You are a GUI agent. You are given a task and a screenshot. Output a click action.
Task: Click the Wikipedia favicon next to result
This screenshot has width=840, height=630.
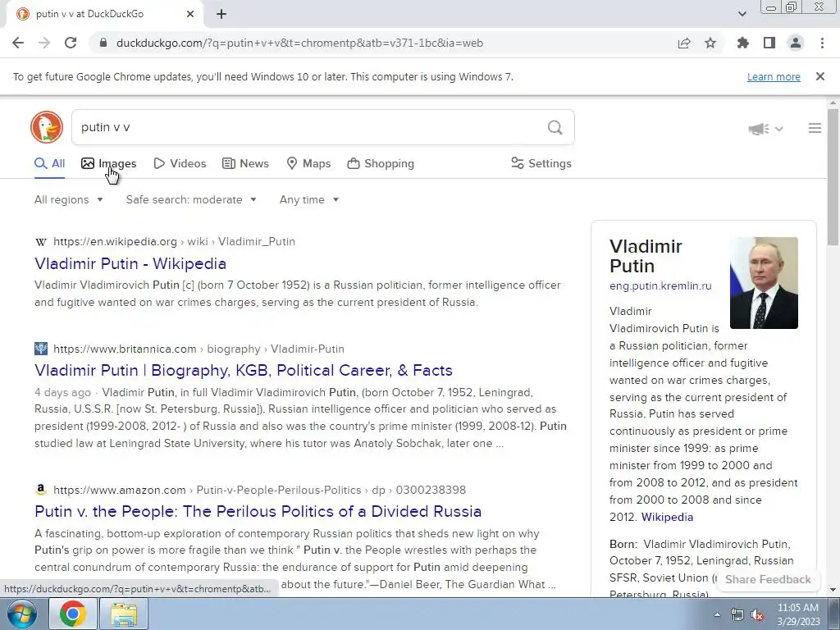[41, 242]
